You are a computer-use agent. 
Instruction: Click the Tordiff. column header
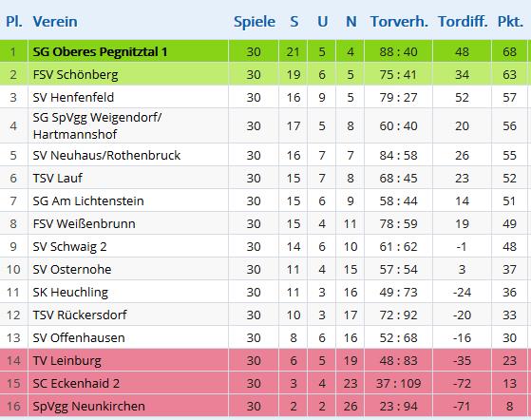[463, 21]
